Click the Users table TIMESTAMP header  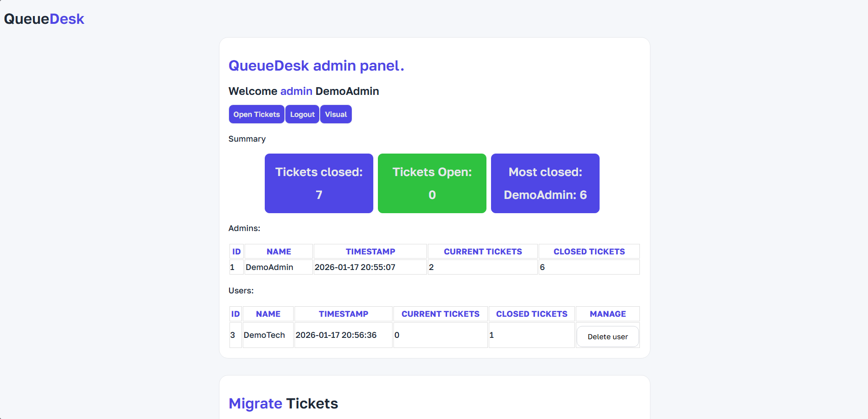[343, 314]
